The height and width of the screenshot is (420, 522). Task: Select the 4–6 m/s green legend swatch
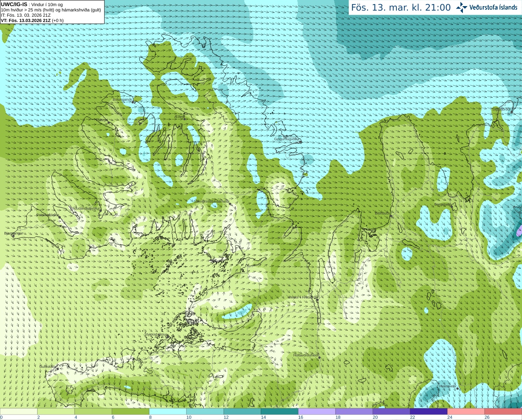point(93,411)
